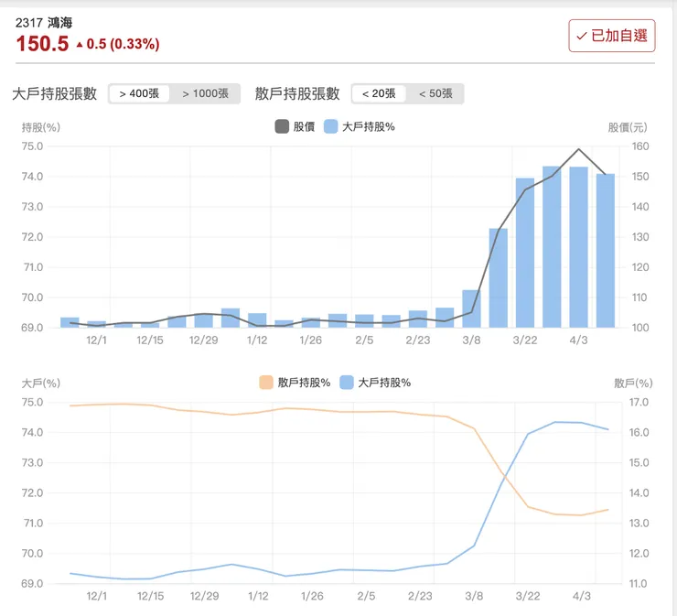
Task: Toggle the 股價 legend swatch in top chart
Action: (282, 126)
